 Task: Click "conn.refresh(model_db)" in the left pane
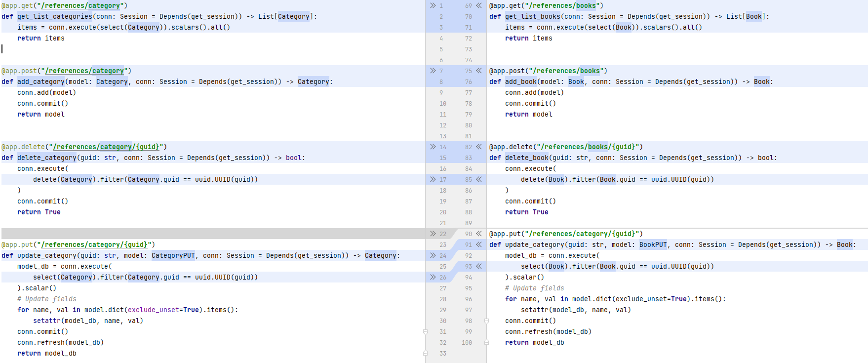click(61, 342)
